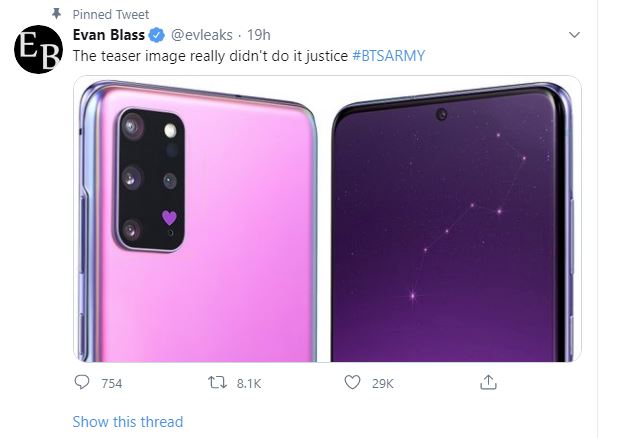Retweet using the retweet arrows icon
Screen dimensions: 621x438
(216, 382)
